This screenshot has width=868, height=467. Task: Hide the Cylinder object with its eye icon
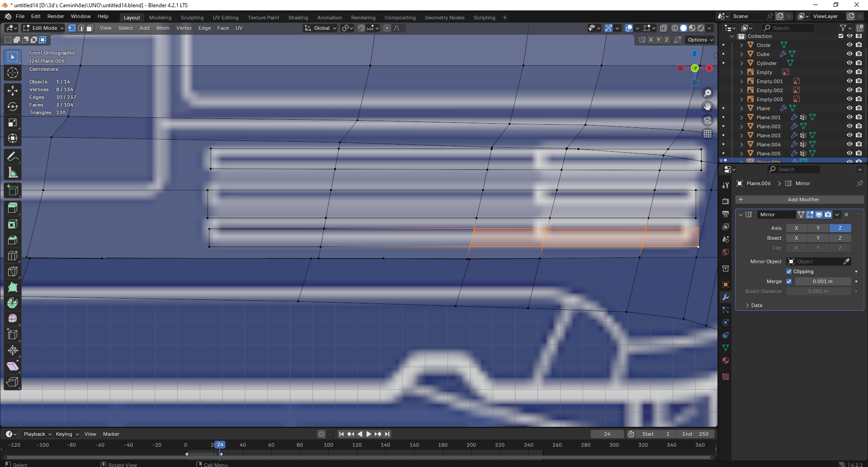[x=849, y=63]
